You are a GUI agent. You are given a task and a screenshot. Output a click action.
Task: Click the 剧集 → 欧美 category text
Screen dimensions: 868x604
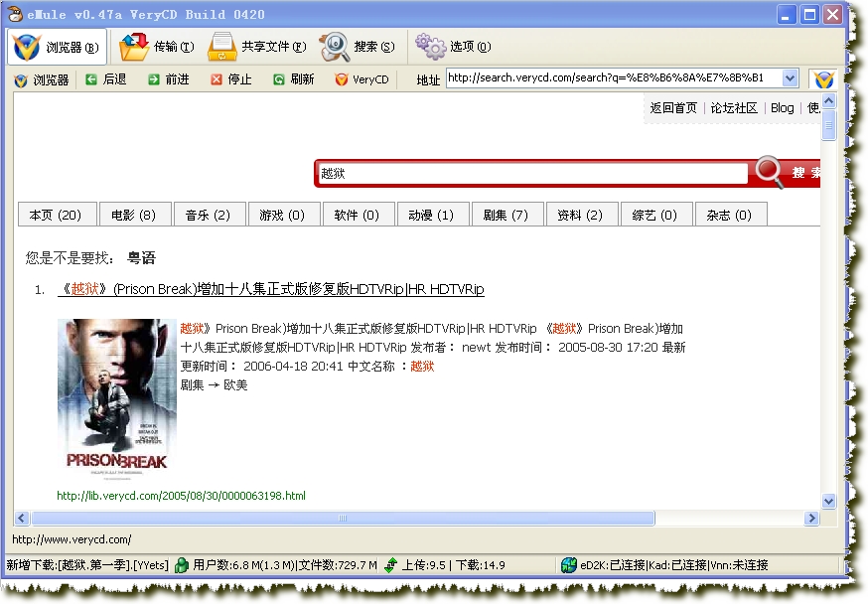[214, 385]
